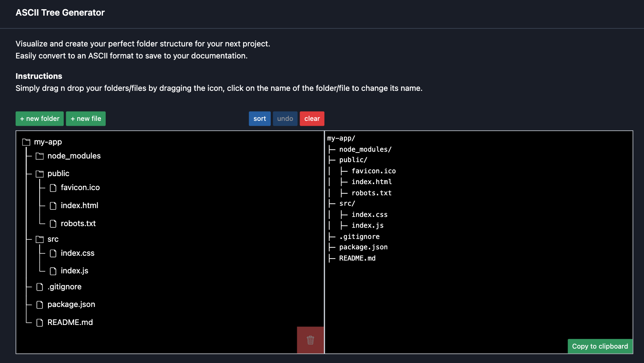
Task: Click the trash can delete icon
Action: [x=310, y=340]
